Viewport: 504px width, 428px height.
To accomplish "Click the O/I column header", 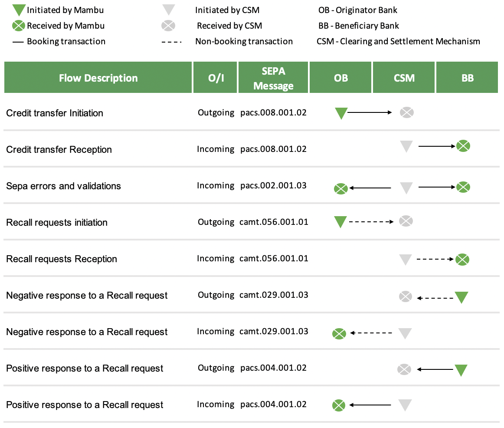I will click(216, 78).
